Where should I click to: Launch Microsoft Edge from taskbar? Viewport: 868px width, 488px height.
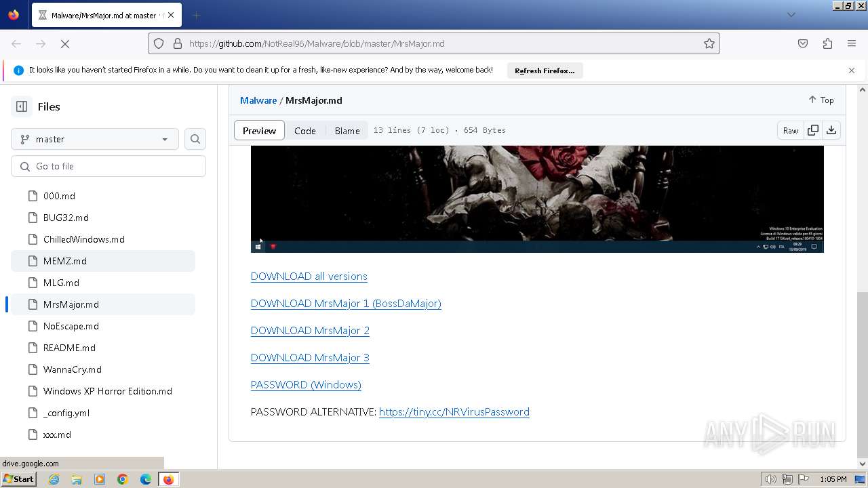[x=146, y=479]
